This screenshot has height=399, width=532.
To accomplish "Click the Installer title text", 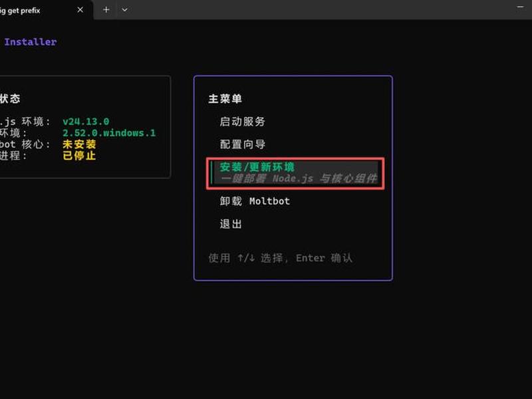I will tap(31, 42).
